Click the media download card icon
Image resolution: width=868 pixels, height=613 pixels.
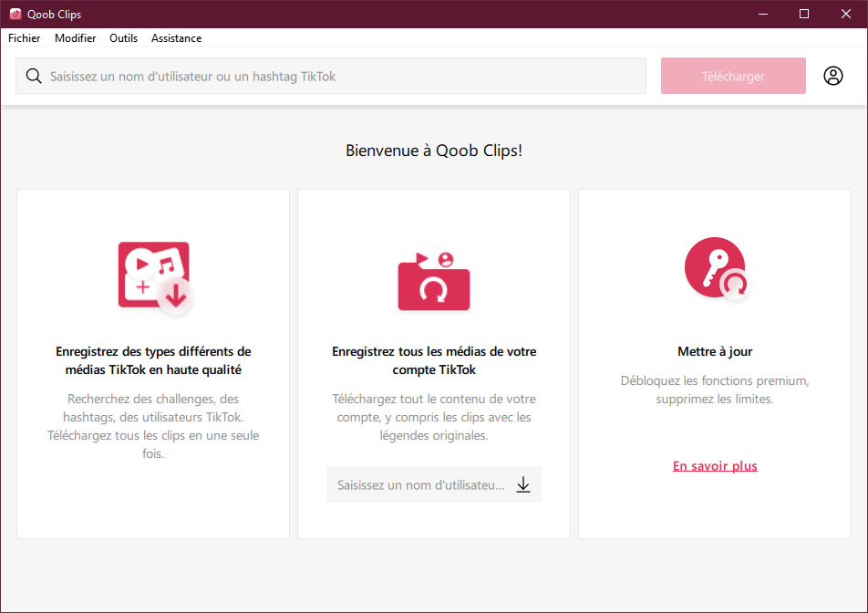click(x=156, y=277)
